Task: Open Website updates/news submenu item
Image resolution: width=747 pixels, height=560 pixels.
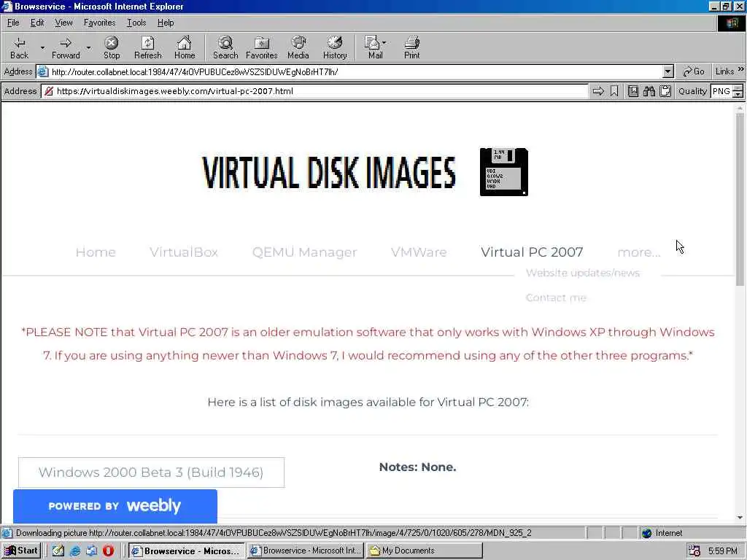Action: click(583, 273)
